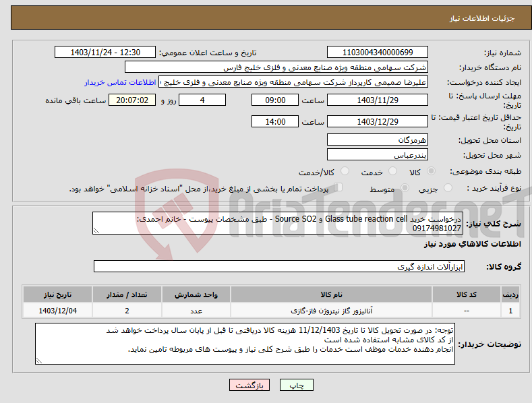The width and height of the screenshot is (532, 403).
Task: Click the quantity cell showing 2
Action: 127,311
